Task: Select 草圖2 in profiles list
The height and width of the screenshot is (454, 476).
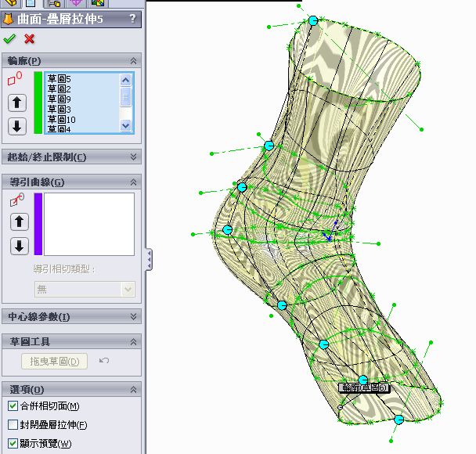Action: coord(59,89)
